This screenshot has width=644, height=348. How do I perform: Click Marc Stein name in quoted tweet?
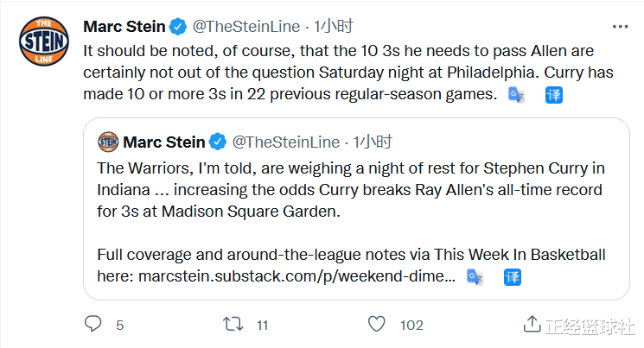pyautogui.click(x=164, y=142)
